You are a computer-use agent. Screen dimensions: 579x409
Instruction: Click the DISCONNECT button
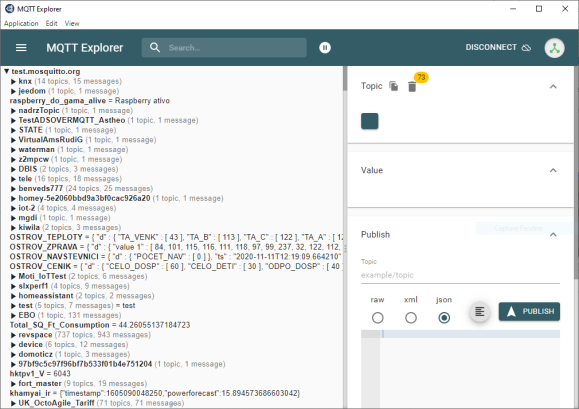[x=498, y=47]
